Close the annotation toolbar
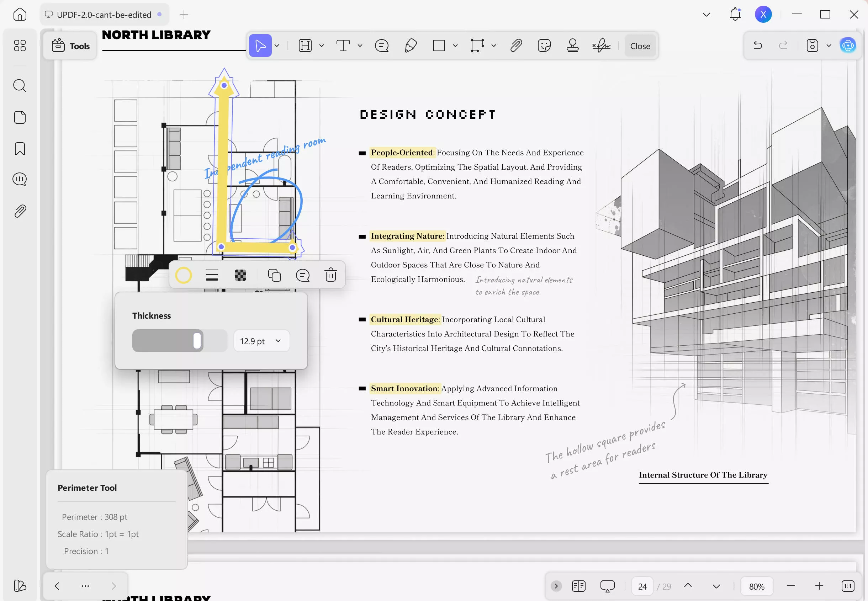Screen dimensions: 868x601 pyautogui.click(x=640, y=46)
